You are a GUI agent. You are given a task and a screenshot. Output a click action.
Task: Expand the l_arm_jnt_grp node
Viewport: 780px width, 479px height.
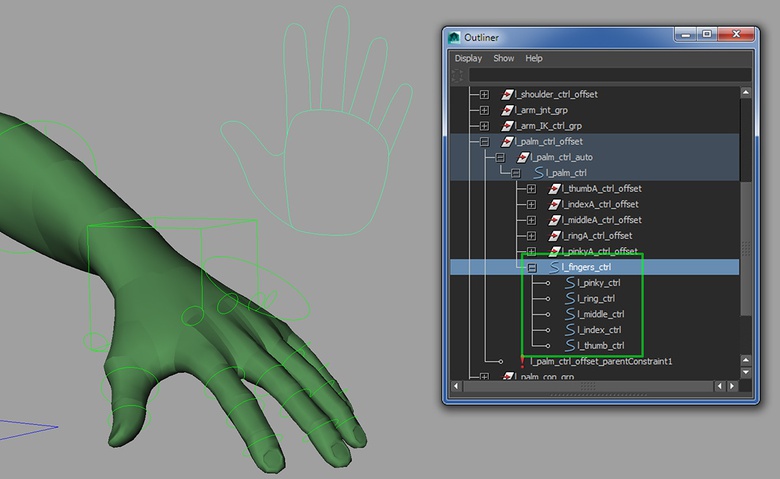[484, 110]
